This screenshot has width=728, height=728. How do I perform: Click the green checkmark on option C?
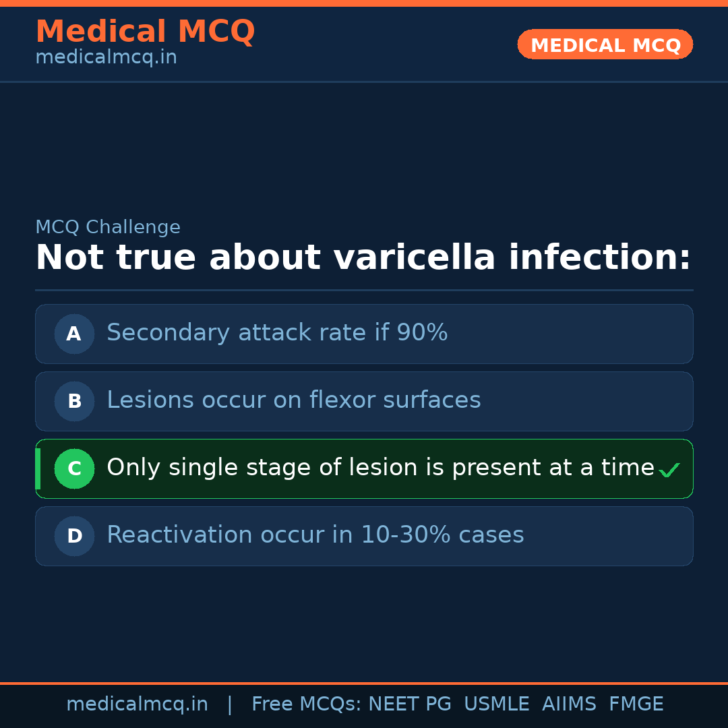(669, 471)
